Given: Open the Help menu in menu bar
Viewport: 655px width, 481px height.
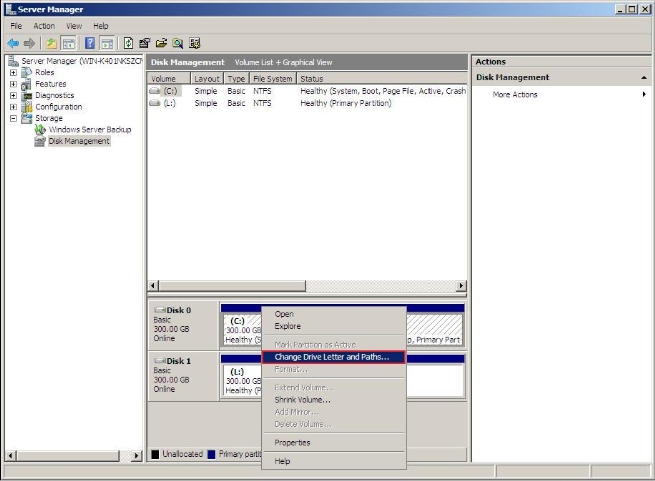Looking at the screenshot, I should (101, 26).
